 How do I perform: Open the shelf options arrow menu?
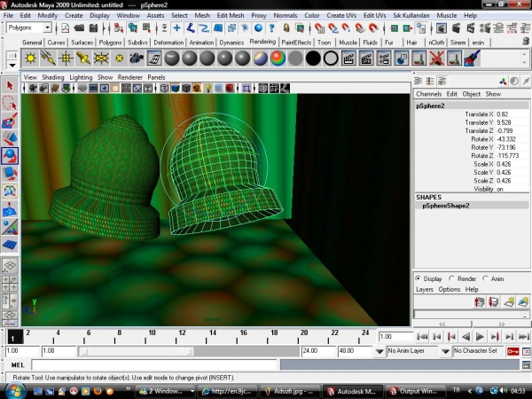(12, 65)
